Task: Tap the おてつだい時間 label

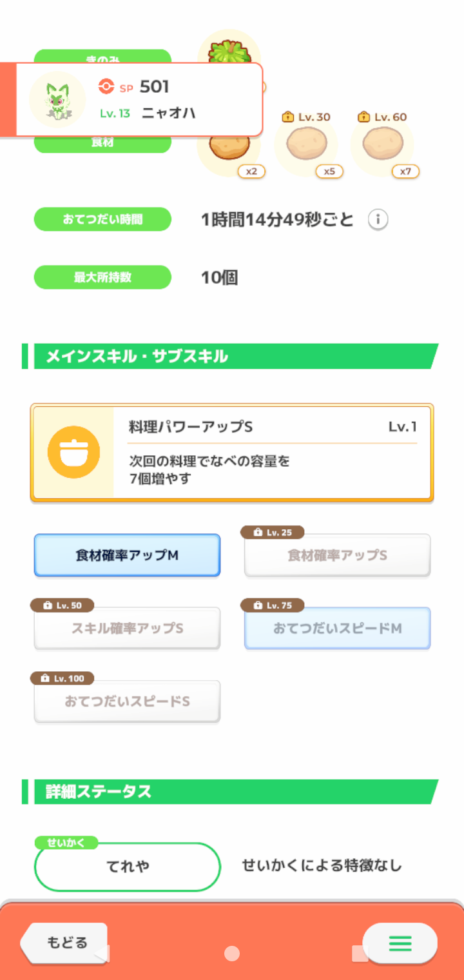Action: pos(102,220)
